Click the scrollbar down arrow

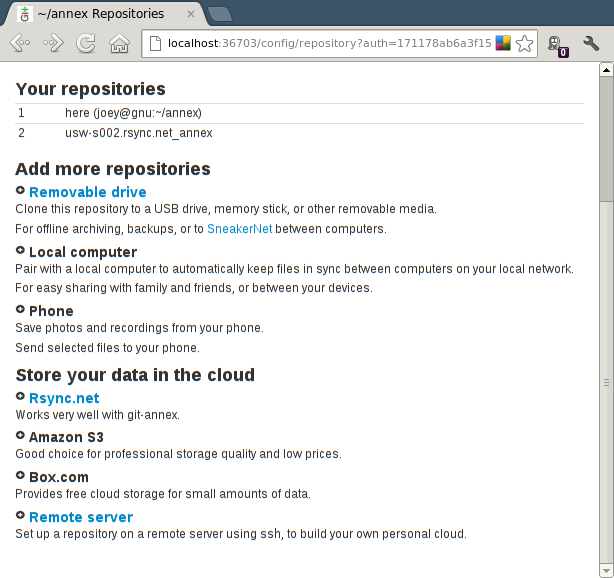click(x=605, y=570)
